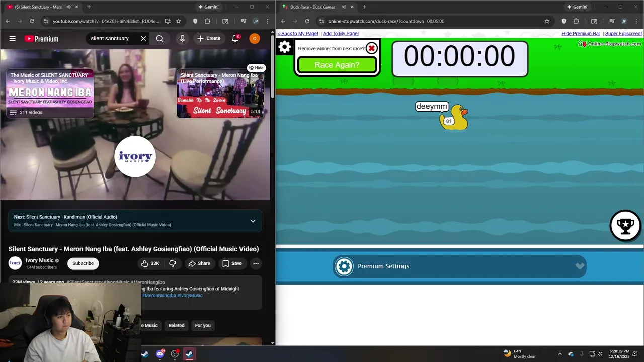Select the For you filter chip
Viewport: 644px width, 362px height.
(x=203, y=325)
